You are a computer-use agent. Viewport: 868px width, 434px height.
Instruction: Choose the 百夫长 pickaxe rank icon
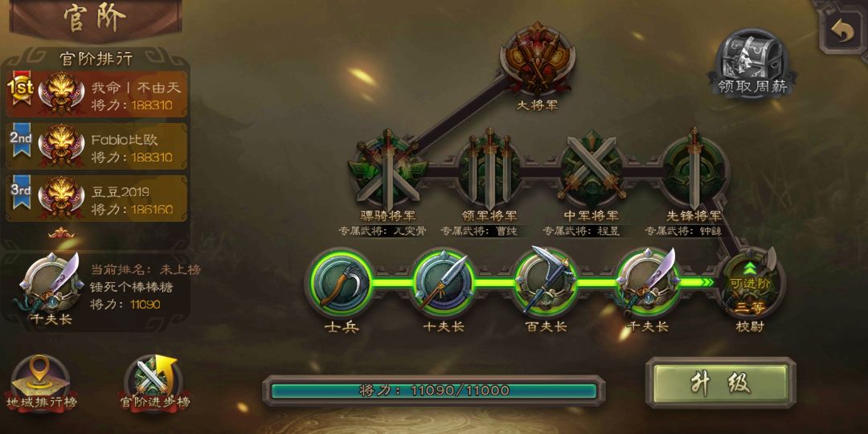[545, 283]
